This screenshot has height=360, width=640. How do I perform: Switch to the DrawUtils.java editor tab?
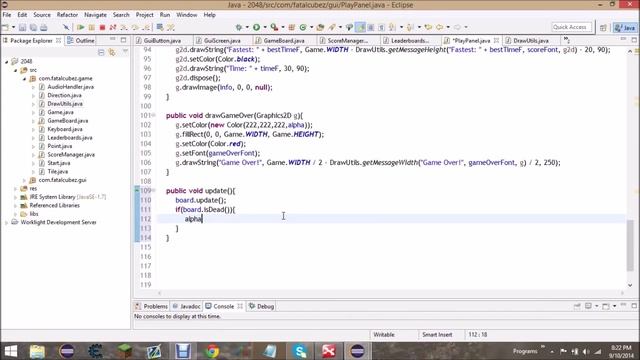530,40
